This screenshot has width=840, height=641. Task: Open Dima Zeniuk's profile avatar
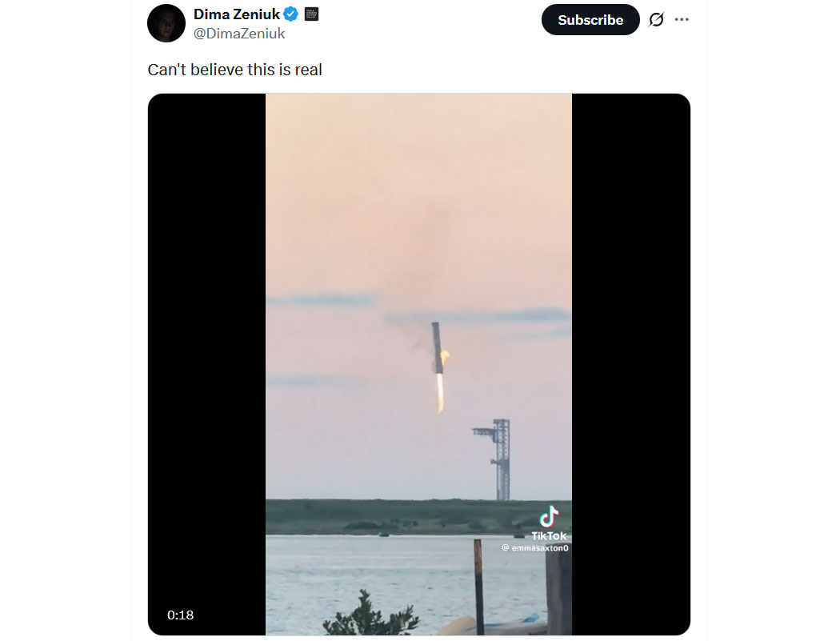point(166,23)
